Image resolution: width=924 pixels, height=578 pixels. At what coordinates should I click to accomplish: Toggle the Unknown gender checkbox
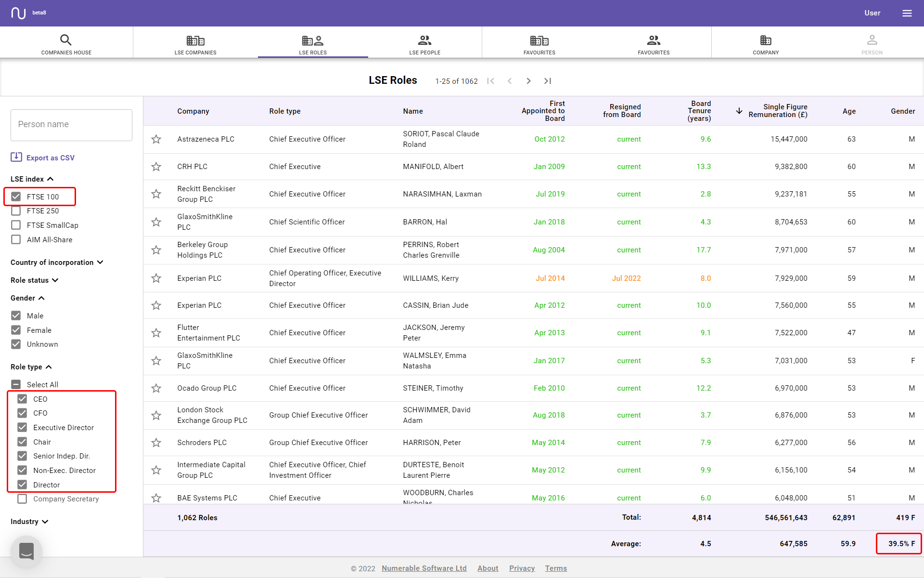(16, 344)
